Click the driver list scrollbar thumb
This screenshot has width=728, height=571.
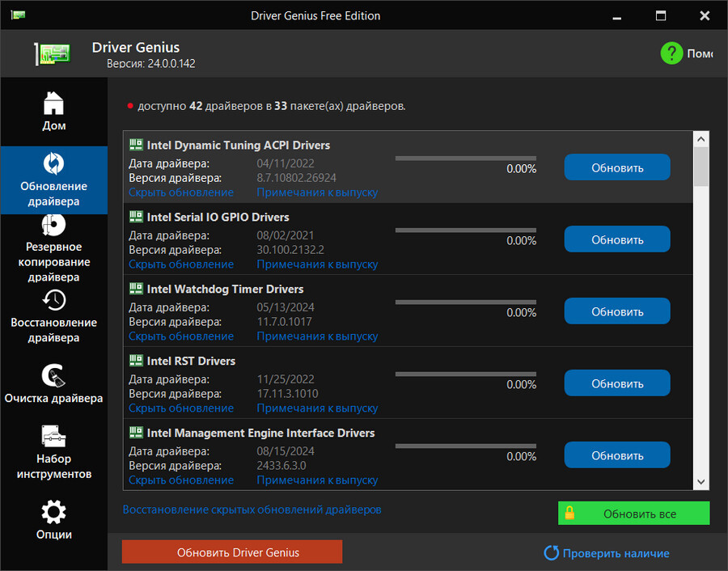click(x=701, y=166)
